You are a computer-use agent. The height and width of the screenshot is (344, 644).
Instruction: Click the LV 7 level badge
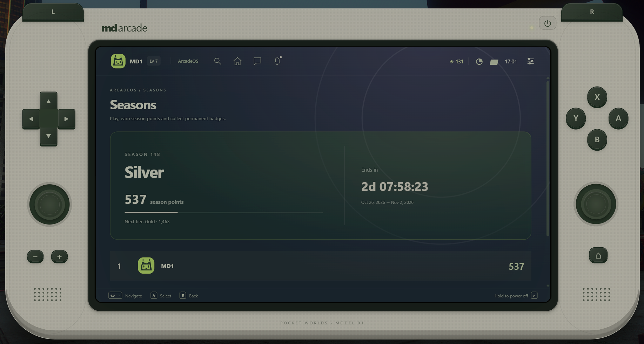[x=154, y=61]
